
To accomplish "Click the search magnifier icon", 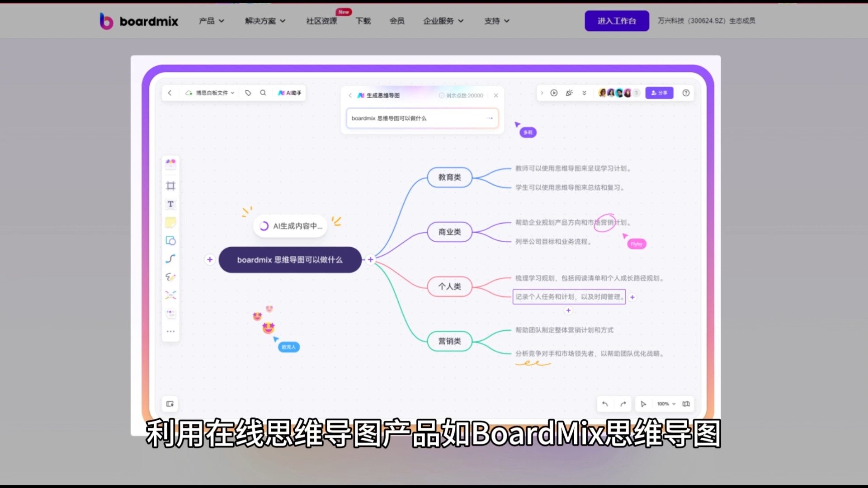I will 263,93.
